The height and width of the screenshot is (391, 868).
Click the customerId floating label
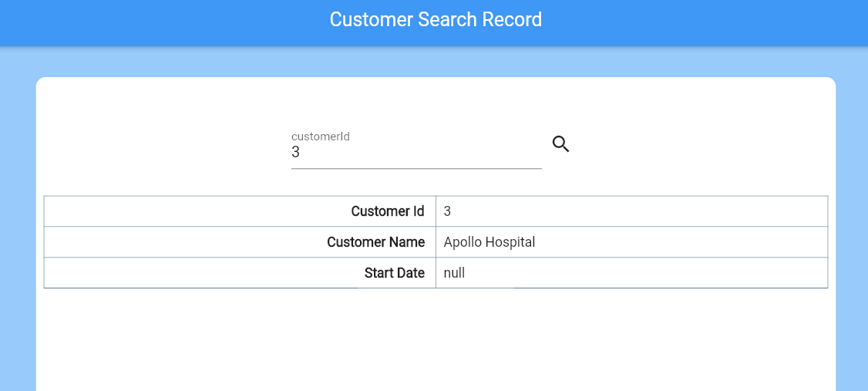pyautogui.click(x=321, y=137)
